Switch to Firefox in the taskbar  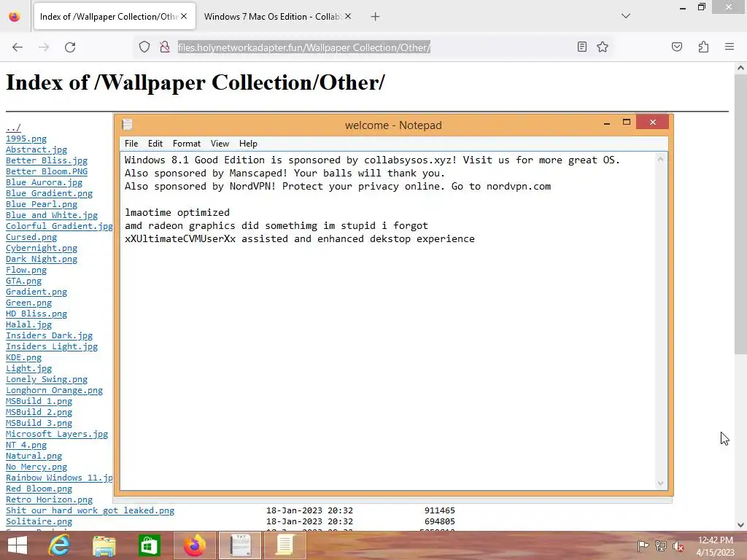click(x=194, y=545)
